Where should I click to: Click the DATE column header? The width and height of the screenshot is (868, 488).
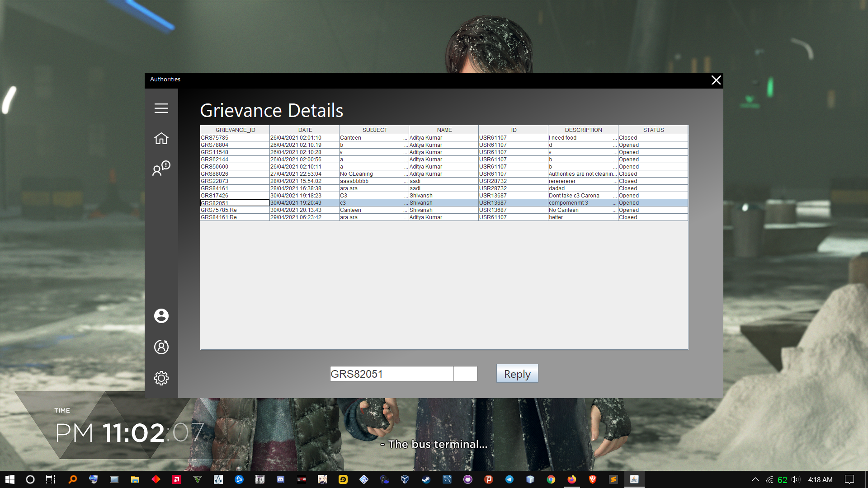[305, 130]
